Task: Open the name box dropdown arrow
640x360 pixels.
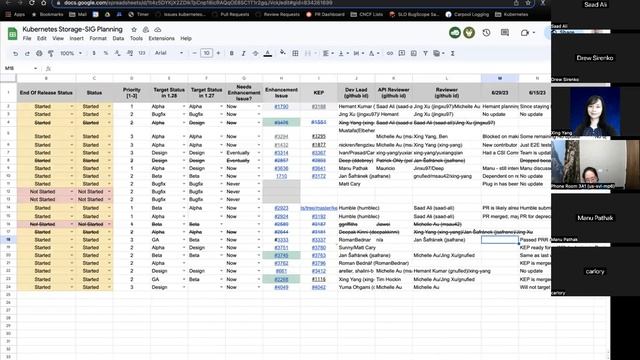Action: [x=36, y=68]
